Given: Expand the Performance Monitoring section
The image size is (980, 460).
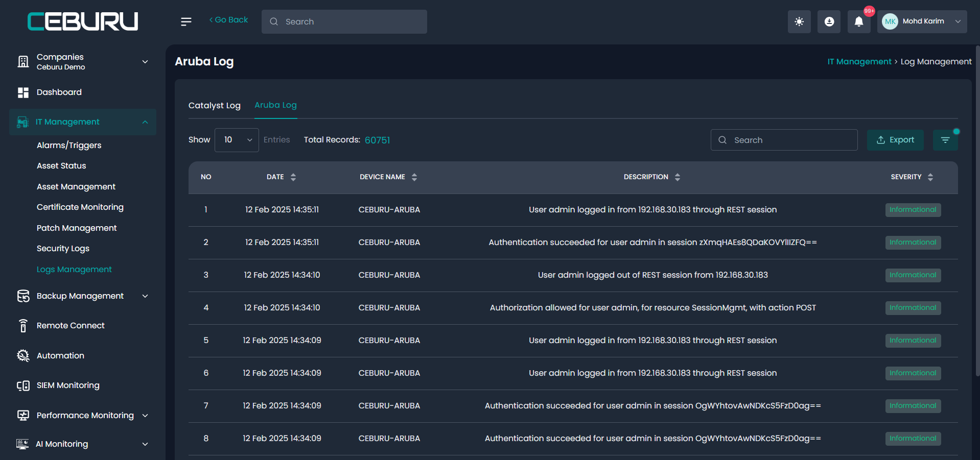Looking at the screenshot, I should pyautogui.click(x=145, y=416).
